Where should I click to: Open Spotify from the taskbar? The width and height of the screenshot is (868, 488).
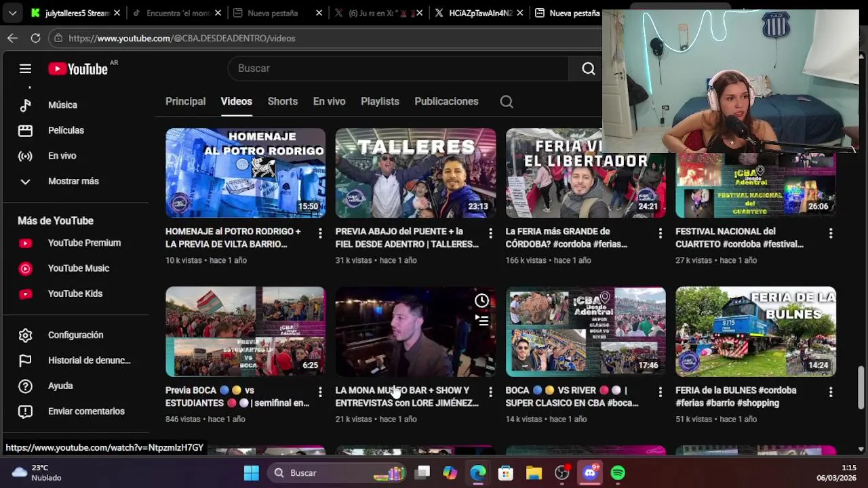618,473
